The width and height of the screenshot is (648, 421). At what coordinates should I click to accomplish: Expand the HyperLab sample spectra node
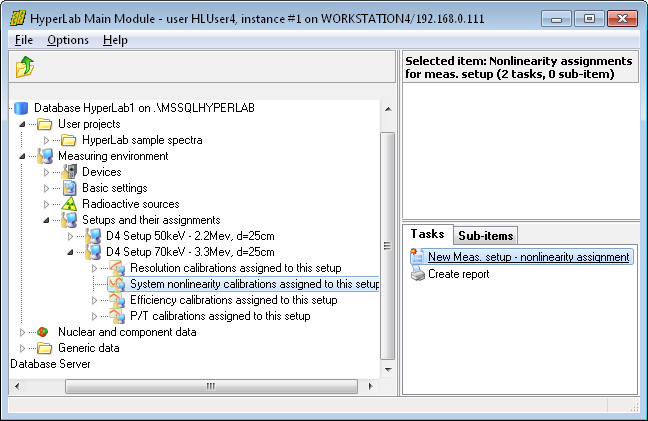tap(46, 140)
